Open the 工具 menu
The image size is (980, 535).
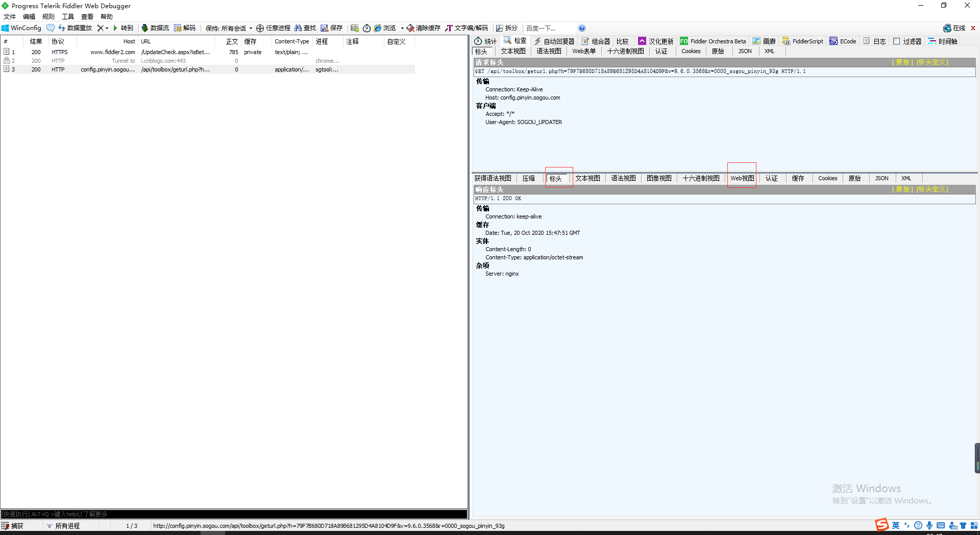pos(68,16)
